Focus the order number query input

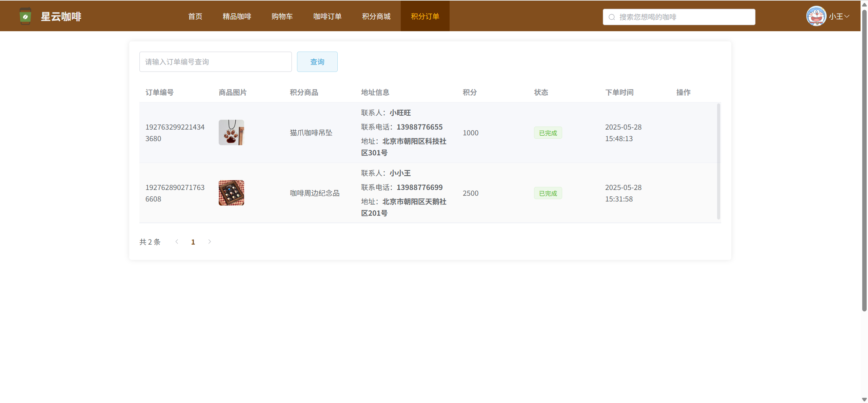pyautogui.click(x=215, y=62)
